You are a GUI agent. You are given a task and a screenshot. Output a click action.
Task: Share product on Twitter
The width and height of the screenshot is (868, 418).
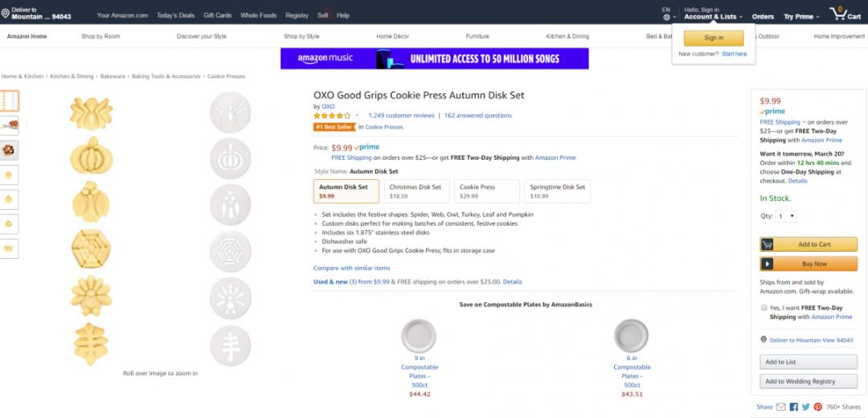pyautogui.click(x=805, y=407)
